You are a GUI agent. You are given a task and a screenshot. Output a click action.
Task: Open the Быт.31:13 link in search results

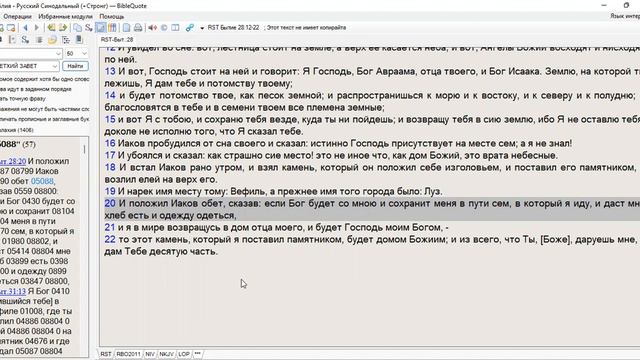coord(13,291)
